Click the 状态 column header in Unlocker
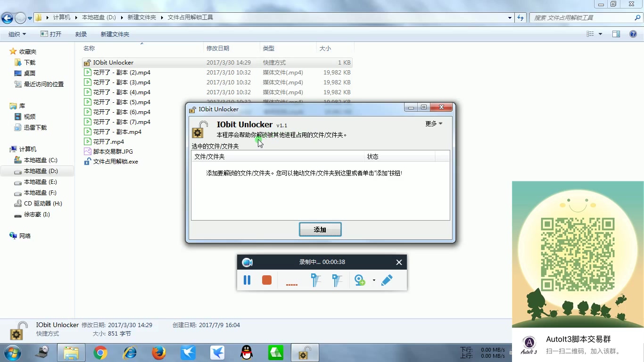The width and height of the screenshot is (644, 362). pyautogui.click(x=400, y=156)
